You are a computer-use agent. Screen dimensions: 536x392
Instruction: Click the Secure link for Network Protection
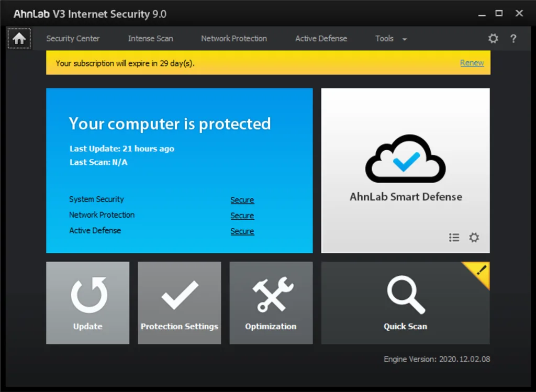pyautogui.click(x=242, y=216)
